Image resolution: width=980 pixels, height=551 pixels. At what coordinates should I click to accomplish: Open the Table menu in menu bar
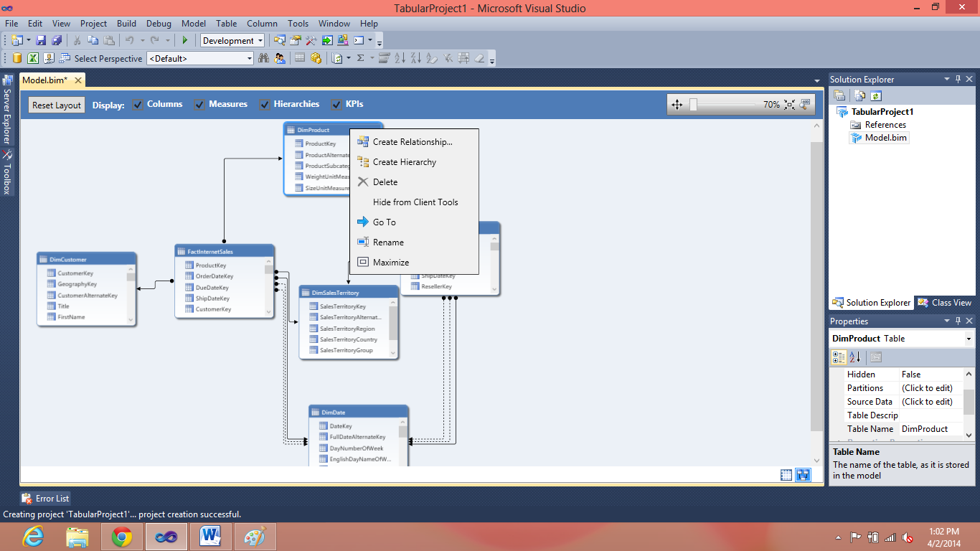click(x=226, y=24)
